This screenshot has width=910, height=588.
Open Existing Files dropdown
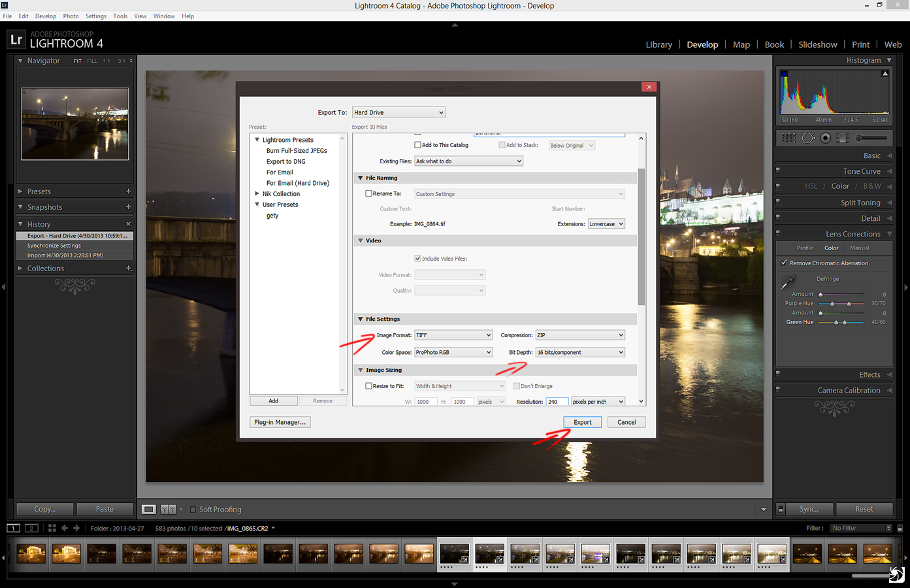pyautogui.click(x=468, y=161)
